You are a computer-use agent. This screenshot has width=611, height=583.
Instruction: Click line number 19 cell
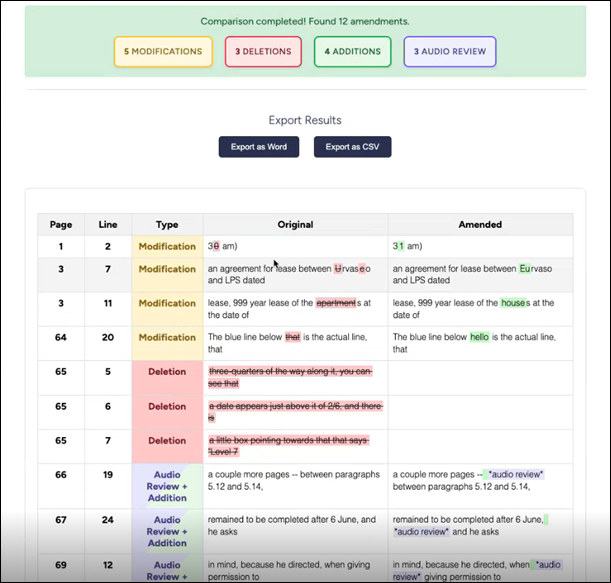pyautogui.click(x=108, y=486)
